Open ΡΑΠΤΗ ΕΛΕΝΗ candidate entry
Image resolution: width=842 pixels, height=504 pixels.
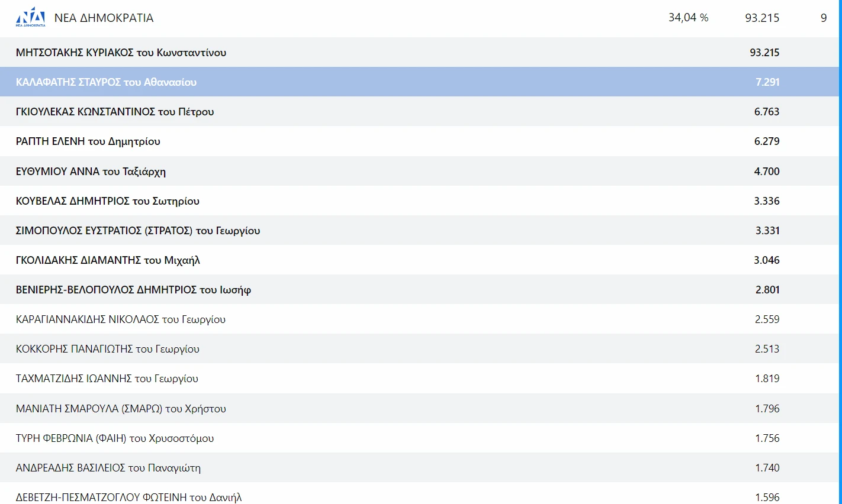pos(88,141)
